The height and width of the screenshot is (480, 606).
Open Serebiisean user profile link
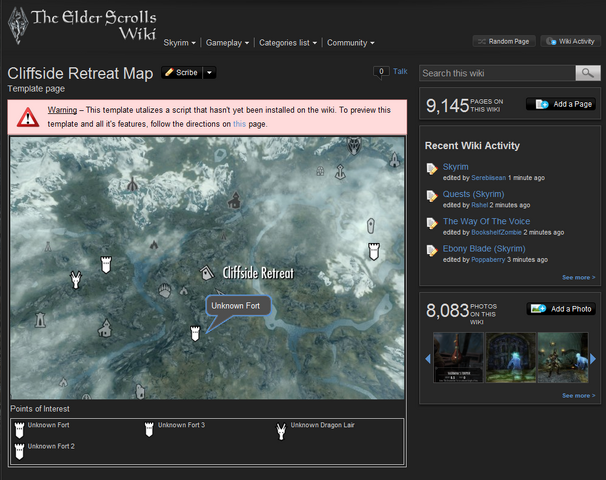(489, 178)
